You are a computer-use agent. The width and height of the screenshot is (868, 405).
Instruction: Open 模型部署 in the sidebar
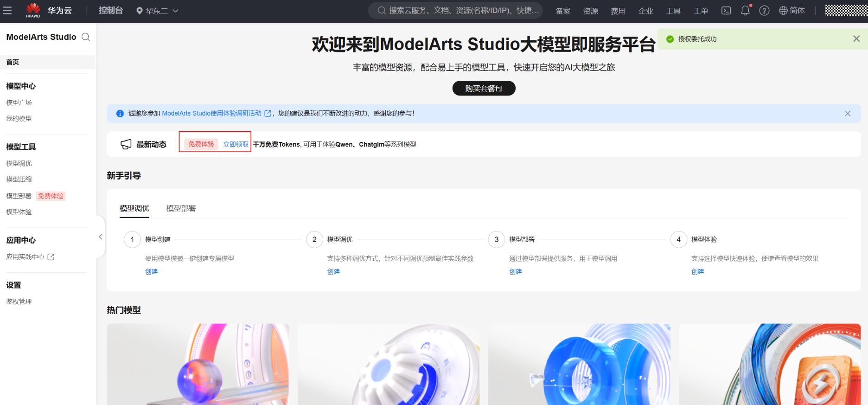(x=19, y=196)
